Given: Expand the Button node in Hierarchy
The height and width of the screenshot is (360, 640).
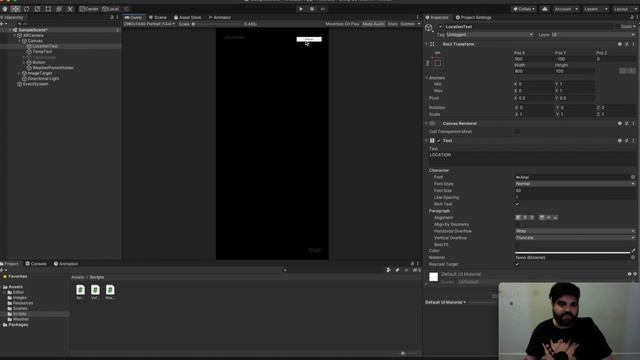Looking at the screenshot, I should coord(24,62).
